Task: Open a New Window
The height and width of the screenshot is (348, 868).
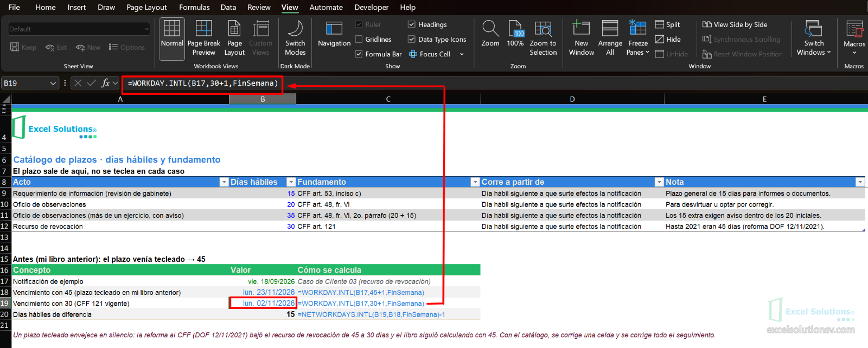Action: click(x=582, y=38)
